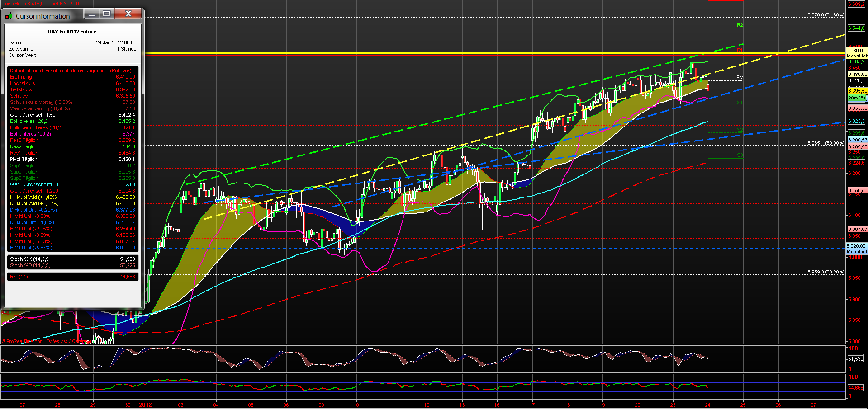Select the RSI (14) row in Cursorinformation

coord(72,276)
